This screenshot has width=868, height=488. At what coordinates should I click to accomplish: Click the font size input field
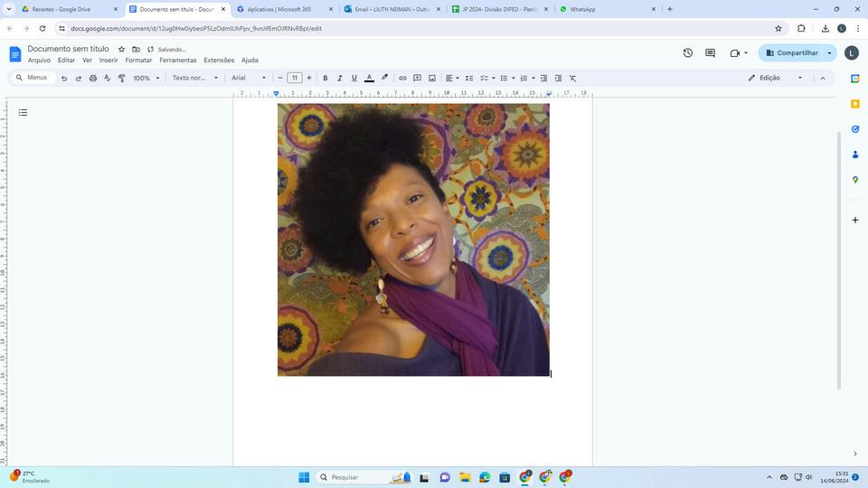click(x=295, y=78)
